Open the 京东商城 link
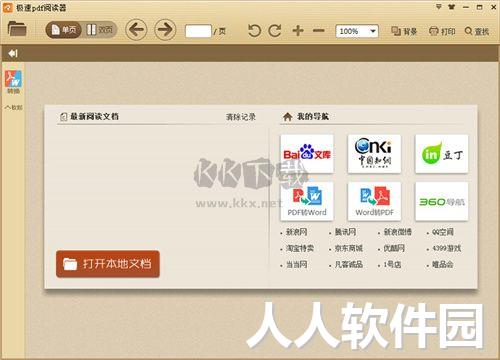 (x=349, y=248)
